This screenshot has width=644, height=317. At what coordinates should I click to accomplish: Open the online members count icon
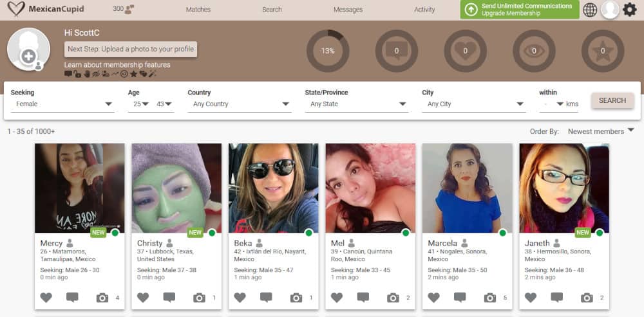pyautogui.click(x=129, y=9)
